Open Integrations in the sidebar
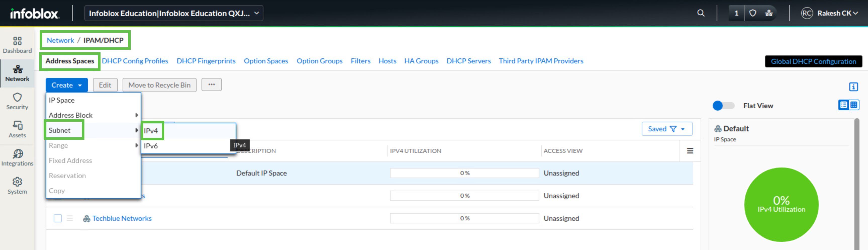Viewport: 868px width, 250px height. pyautogui.click(x=17, y=158)
